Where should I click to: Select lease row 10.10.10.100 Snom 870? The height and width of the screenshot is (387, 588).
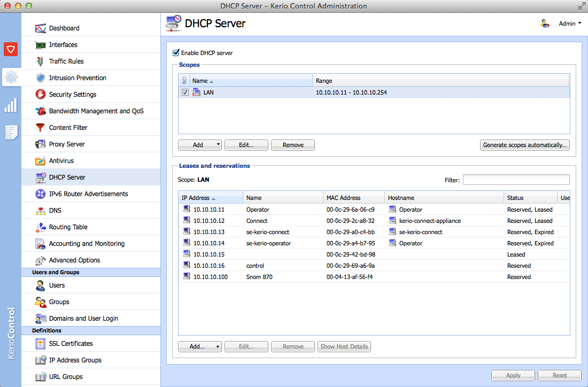click(374, 277)
